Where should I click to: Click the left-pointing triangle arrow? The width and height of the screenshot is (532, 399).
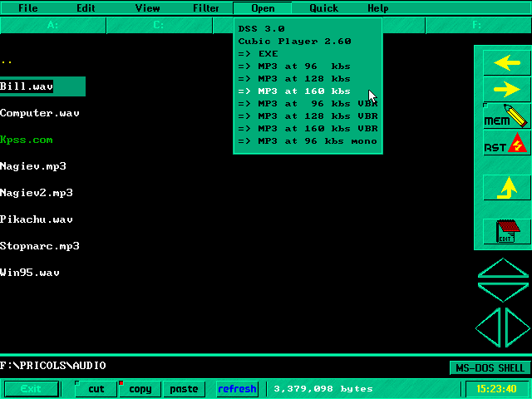[x=489, y=327]
